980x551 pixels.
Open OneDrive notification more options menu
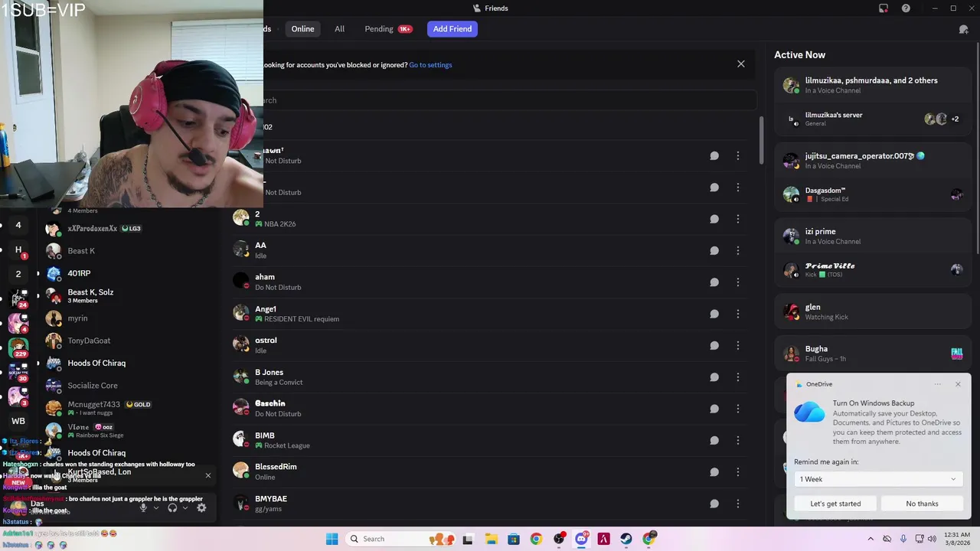[938, 384]
